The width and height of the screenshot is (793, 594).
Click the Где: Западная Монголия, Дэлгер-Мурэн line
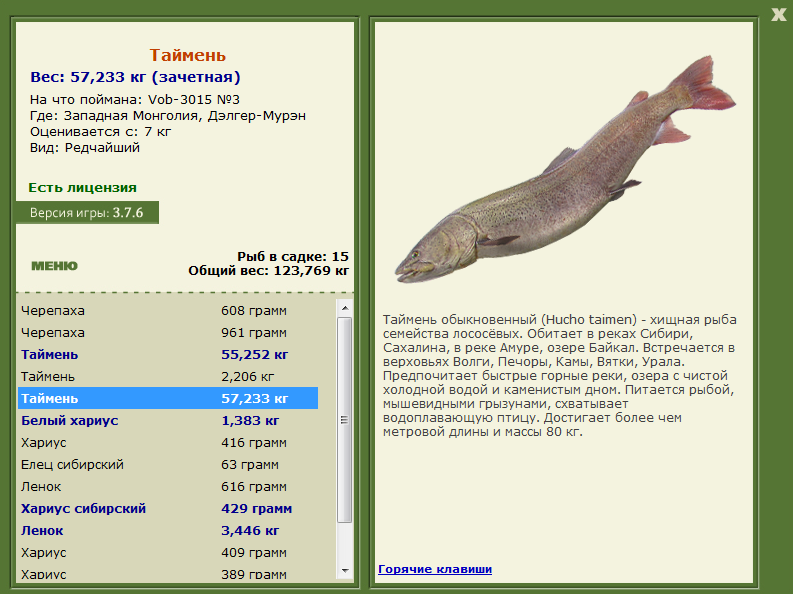pyautogui.click(x=168, y=116)
